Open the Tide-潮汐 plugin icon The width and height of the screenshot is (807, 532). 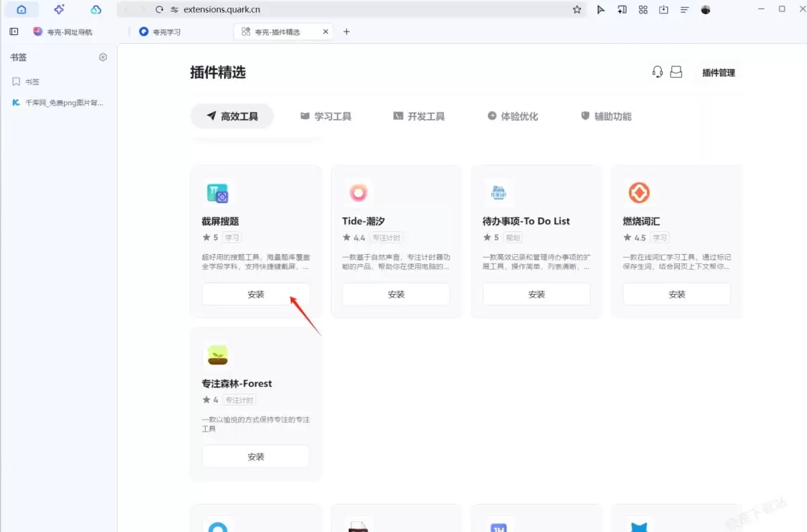[x=358, y=192]
